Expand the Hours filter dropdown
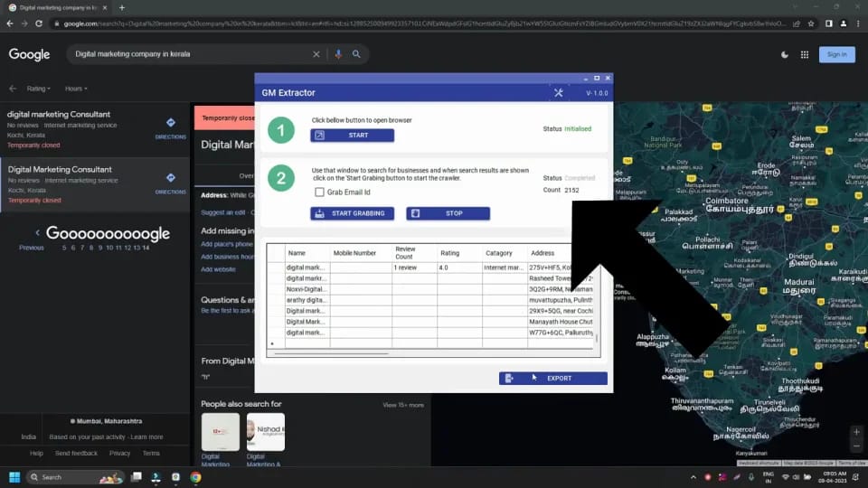868x488 pixels. [76, 89]
